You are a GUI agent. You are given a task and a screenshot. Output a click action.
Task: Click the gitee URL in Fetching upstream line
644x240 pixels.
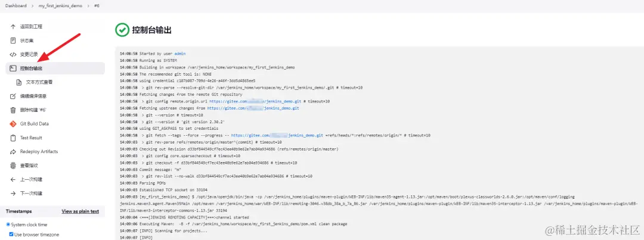click(253, 108)
